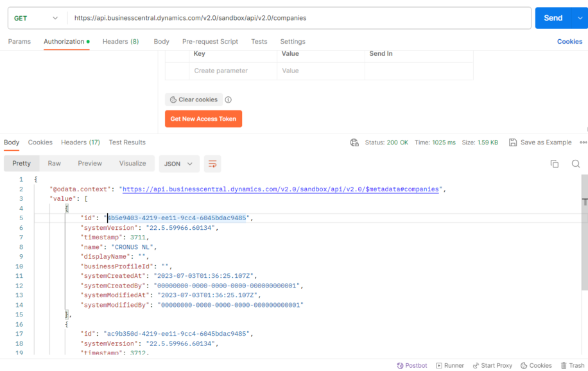Open Postbot from the status bar
This screenshot has width=588, height=371.
[x=411, y=365]
